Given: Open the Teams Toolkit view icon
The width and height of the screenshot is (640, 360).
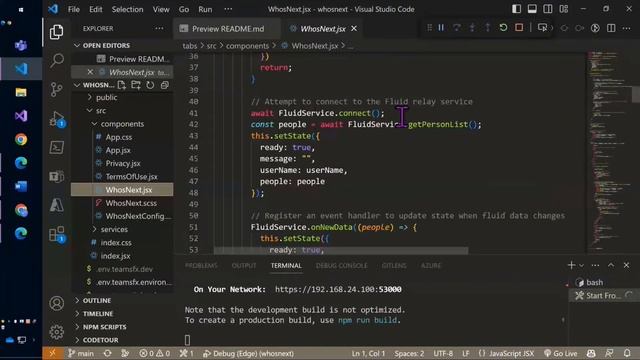Looking at the screenshot, I should tap(57, 176).
